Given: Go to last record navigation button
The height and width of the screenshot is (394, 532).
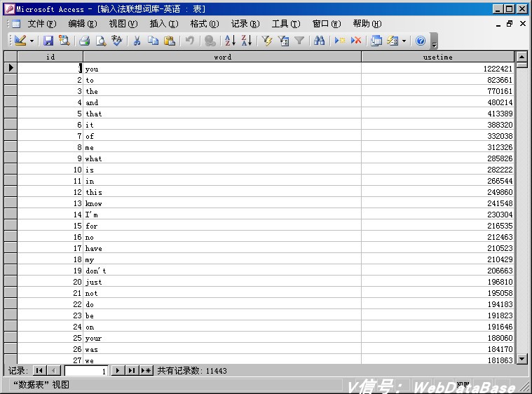Looking at the screenshot, I should 132,370.
